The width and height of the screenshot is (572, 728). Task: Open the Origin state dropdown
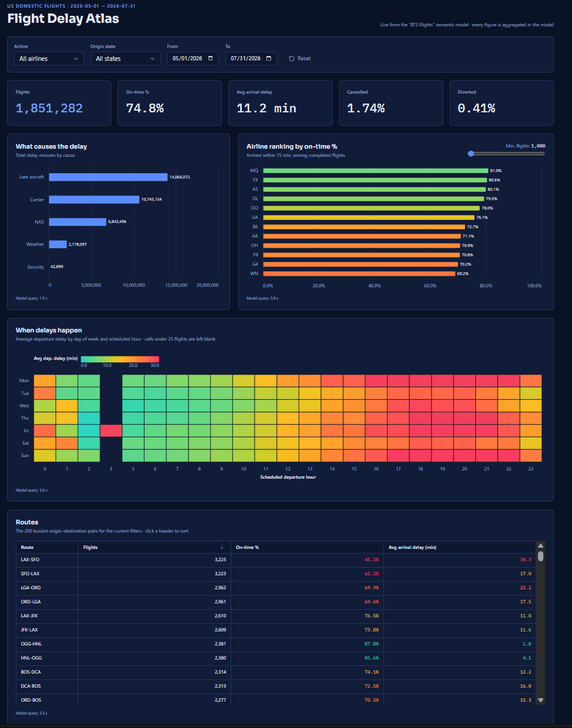pyautogui.click(x=125, y=59)
